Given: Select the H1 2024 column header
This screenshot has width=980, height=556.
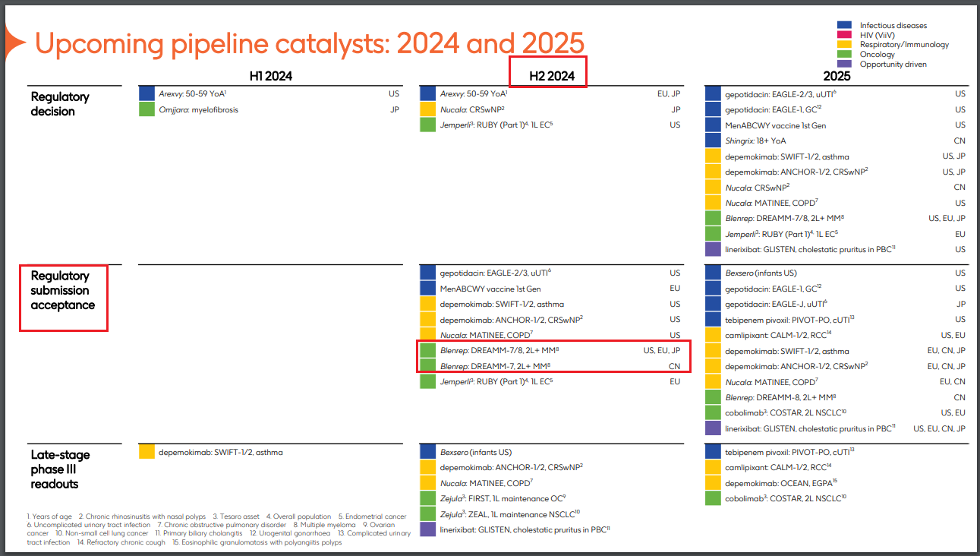Looking at the screenshot, I should point(271,76).
